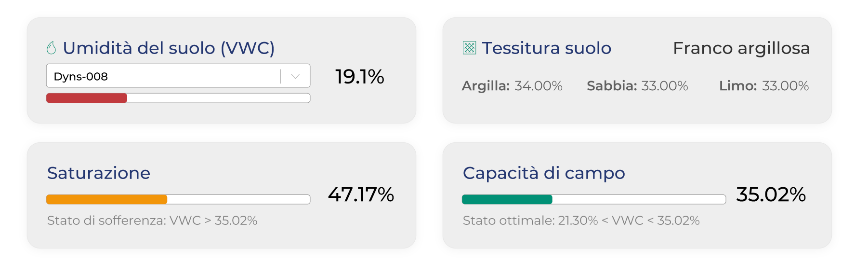The width and height of the screenshot is (868, 276).
Task: Click the Stato di sofferenza threshold text
Action: click(x=152, y=221)
